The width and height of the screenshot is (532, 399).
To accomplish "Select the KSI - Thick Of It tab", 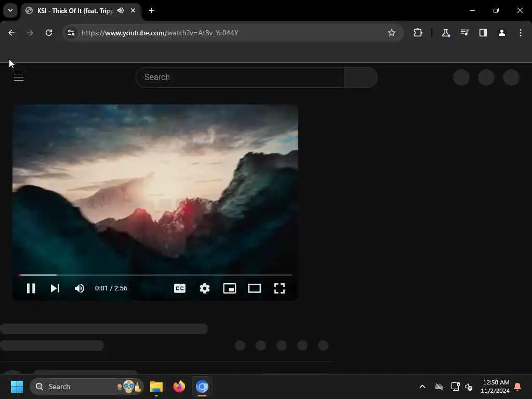I will 75,11.
